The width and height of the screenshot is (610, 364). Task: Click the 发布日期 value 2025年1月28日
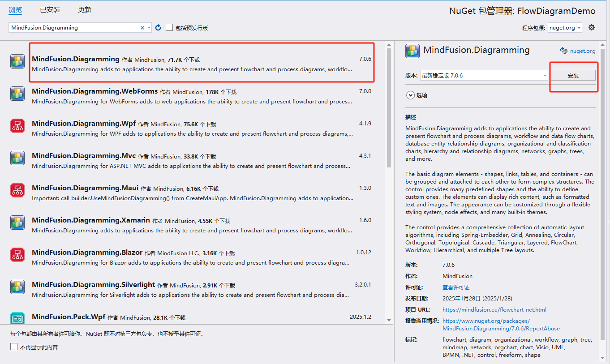tap(477, 299)
